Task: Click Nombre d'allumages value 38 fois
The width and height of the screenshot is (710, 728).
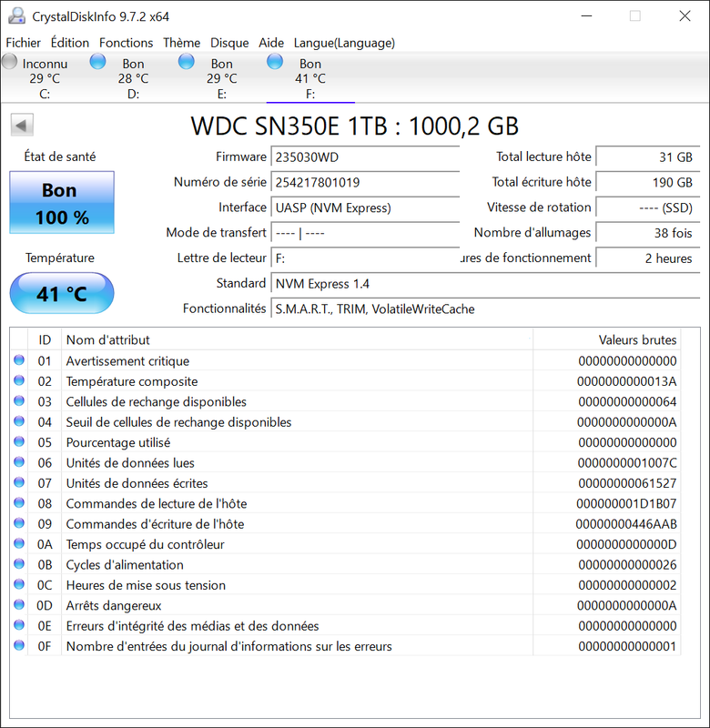Action: pyautogui.click(x=648, y=233)
